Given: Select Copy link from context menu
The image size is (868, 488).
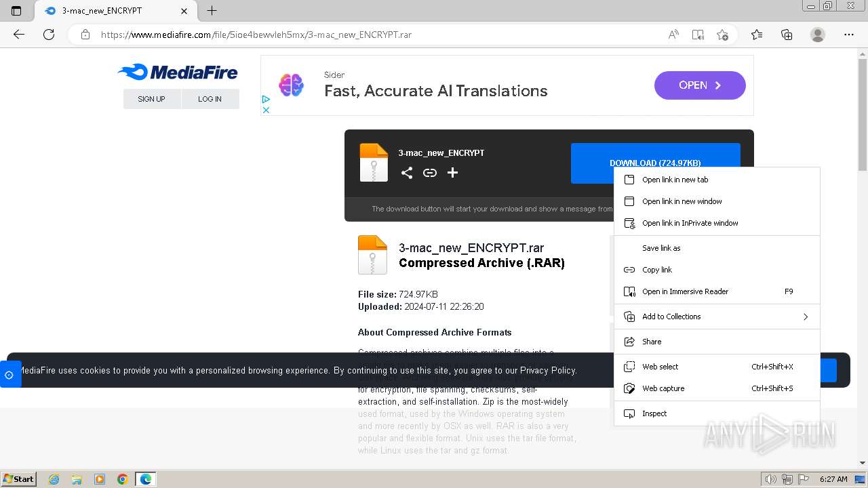Looking at the screenshot, I should click(717, 270).
